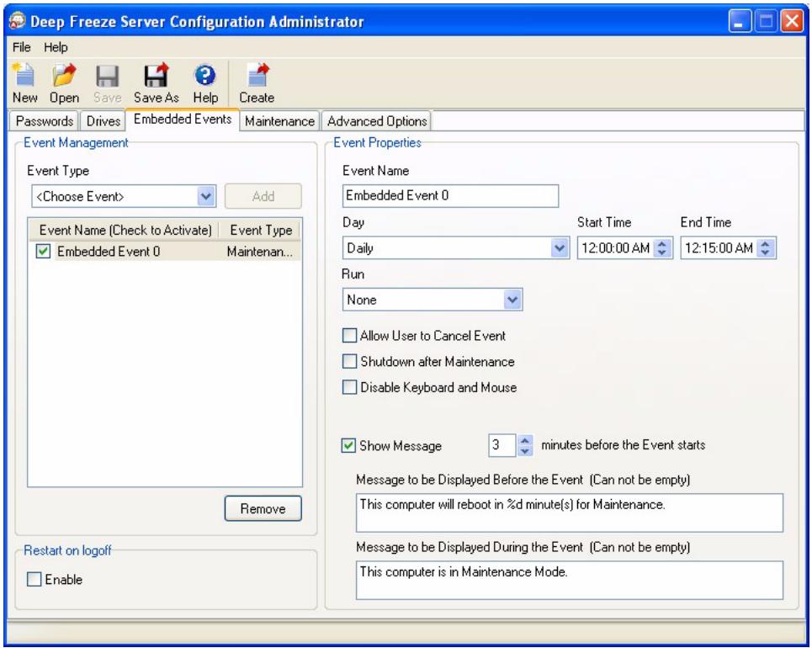Click the Remove button
The height and width of the screenshot is (648, 812).
coord(263,508)
